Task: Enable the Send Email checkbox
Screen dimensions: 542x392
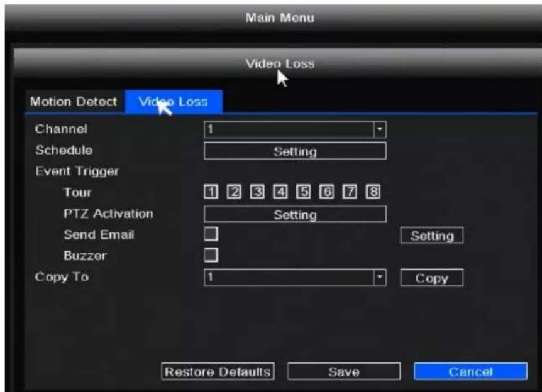Action: coord(211,234)
